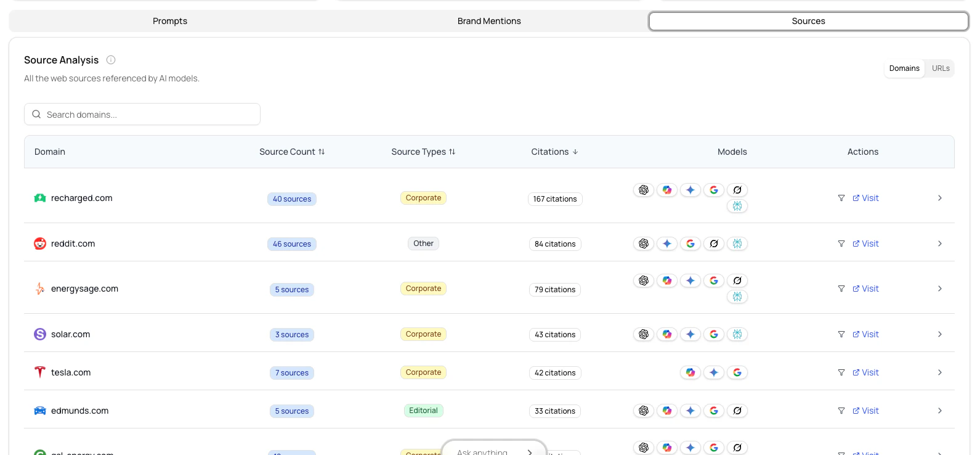Click the Copilot model icon in recharged.com row

[667, 190]
